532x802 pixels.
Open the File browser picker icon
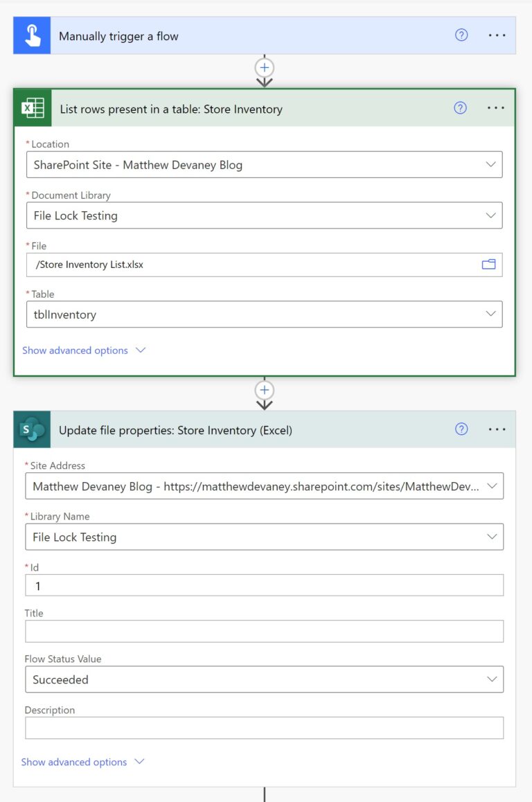click(x=488, y=264)
